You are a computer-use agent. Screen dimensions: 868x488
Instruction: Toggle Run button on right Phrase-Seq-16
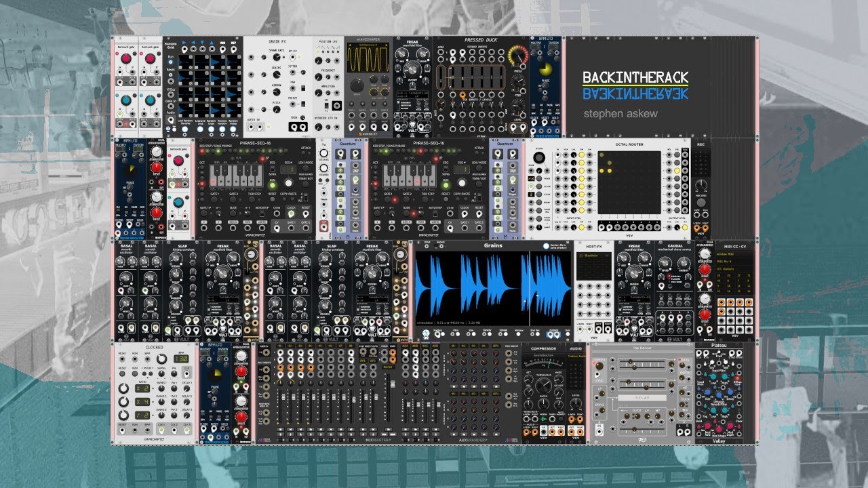pyautogui.click(x=446, y=184)
